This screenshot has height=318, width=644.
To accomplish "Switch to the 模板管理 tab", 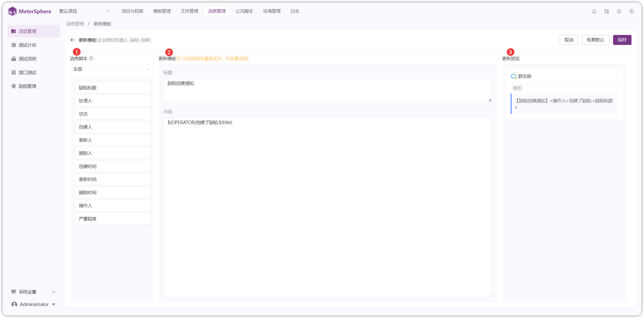I will pos(162,11).
